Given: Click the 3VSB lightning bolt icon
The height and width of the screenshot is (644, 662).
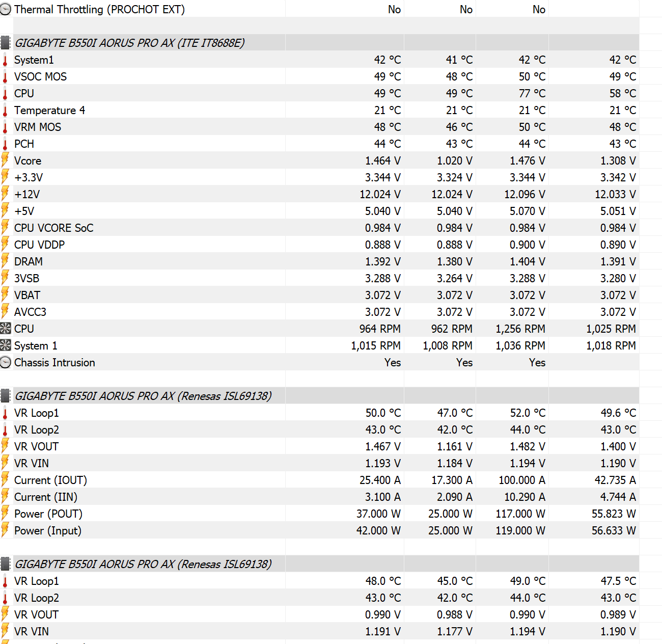Looking at the screenshot, I should pos(5,278).
